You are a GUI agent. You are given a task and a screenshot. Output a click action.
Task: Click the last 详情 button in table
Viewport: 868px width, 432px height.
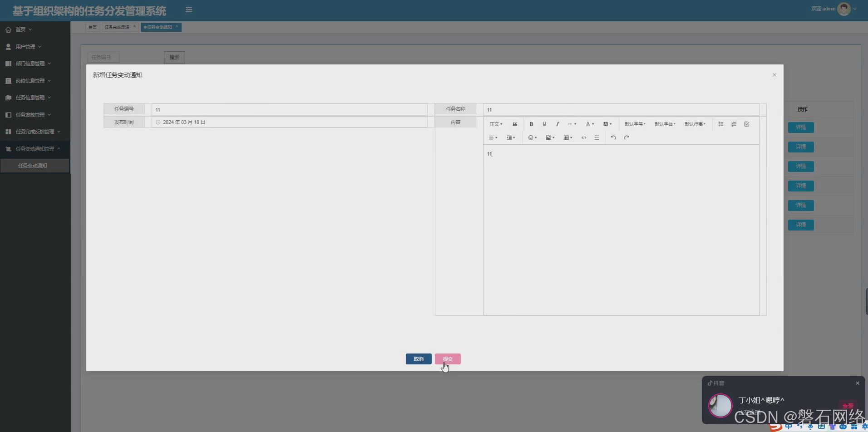point(801,225)
